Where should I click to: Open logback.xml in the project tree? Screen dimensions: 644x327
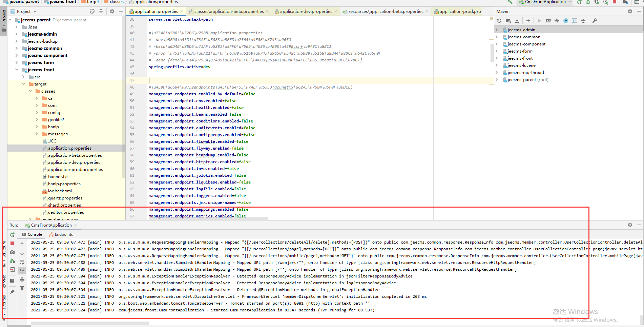click(60, 191)
